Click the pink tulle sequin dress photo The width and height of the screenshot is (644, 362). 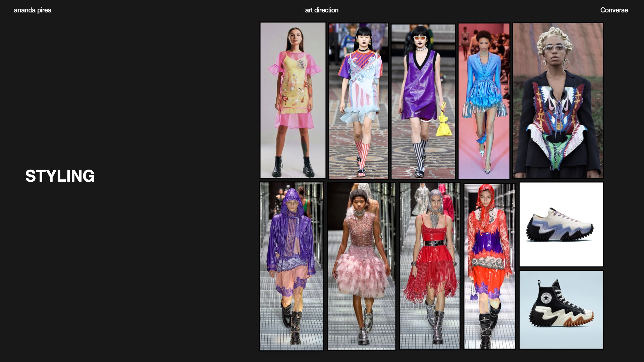(362, 266)
